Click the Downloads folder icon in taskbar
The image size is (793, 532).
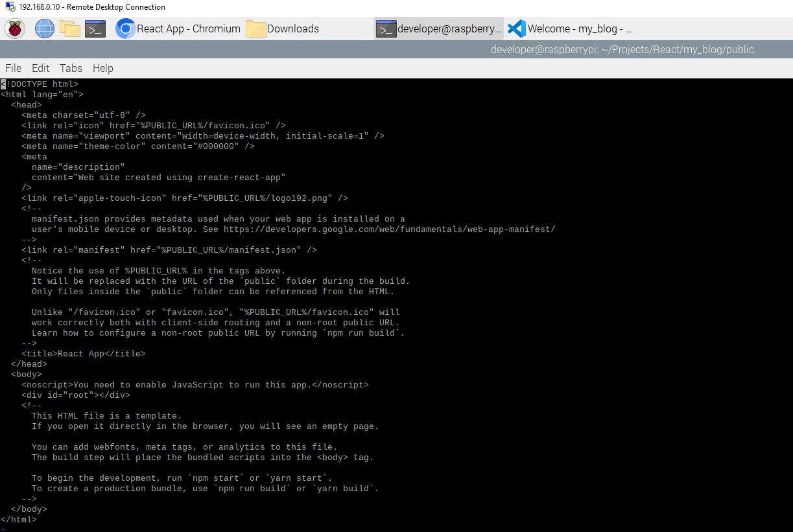point(256,29)
